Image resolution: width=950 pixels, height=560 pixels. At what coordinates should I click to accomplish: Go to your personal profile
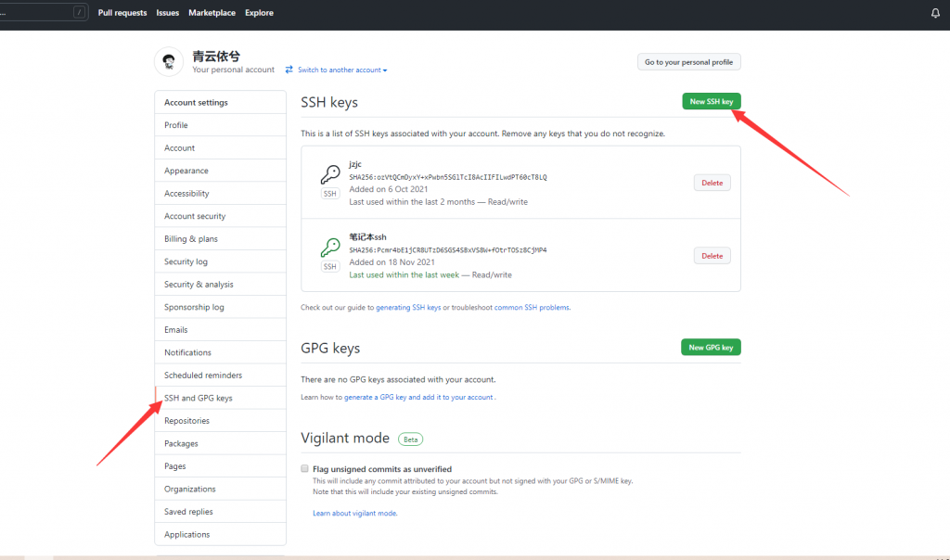click(x=688, y=62)
